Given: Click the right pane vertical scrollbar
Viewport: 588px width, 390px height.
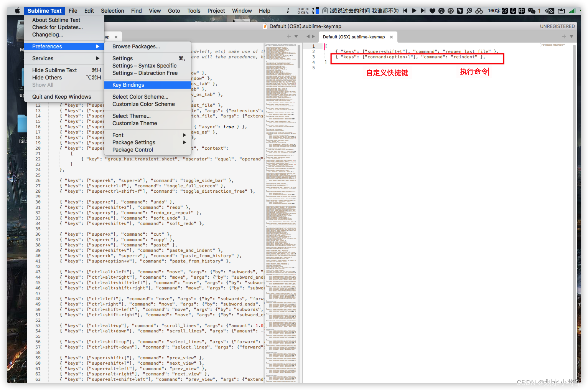Looking at the screenshot, I should 574,213.
